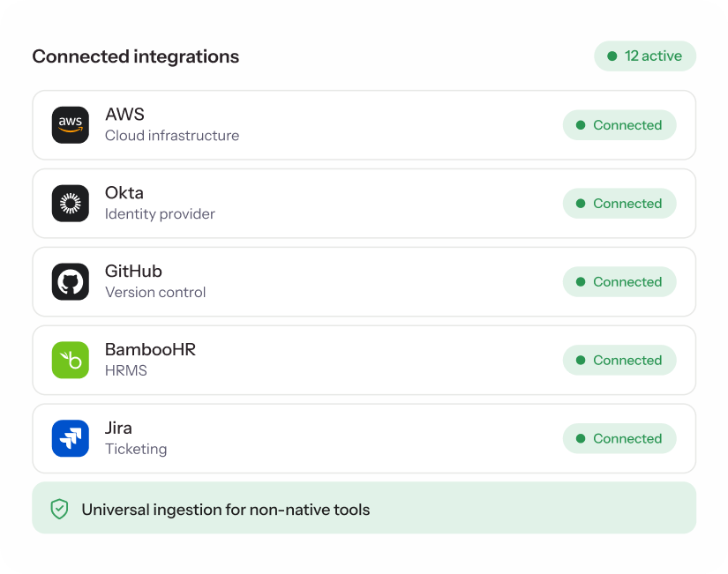728x574 pixels.
Task: Select the GitHub integration name
Action: pyautogui.click(x=133, y=271)
